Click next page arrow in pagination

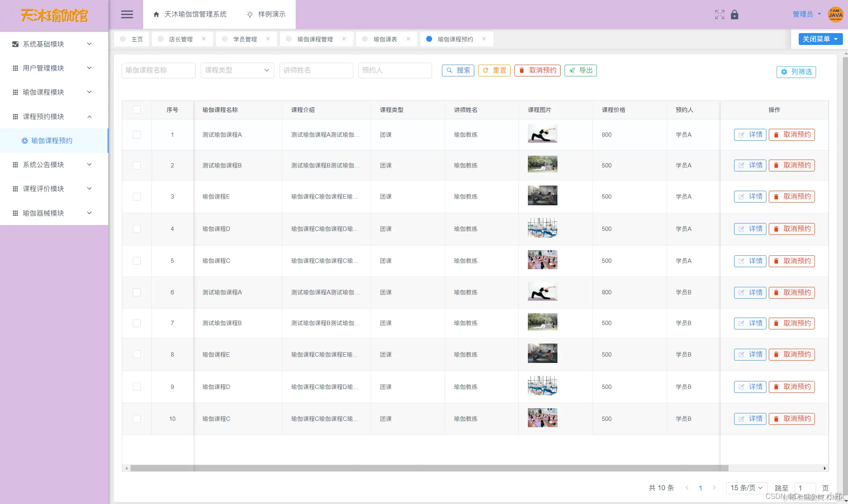click(x=714, y=488)
